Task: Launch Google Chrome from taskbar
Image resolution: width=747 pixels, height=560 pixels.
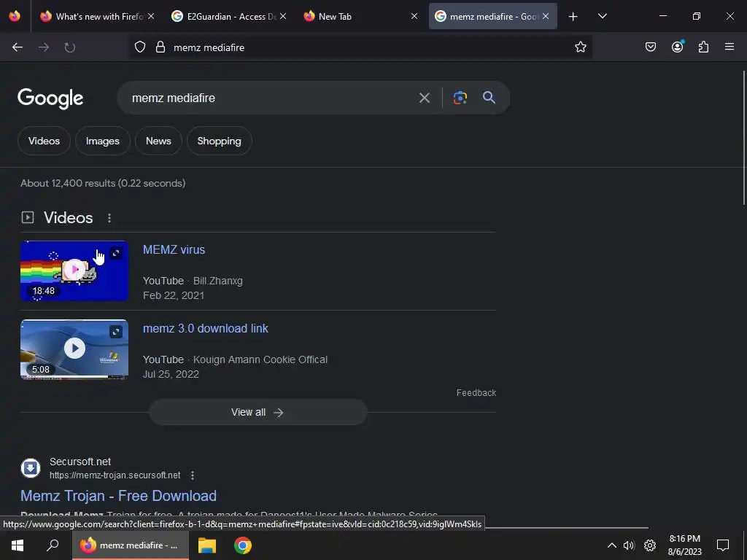Action: click(243, 545)
